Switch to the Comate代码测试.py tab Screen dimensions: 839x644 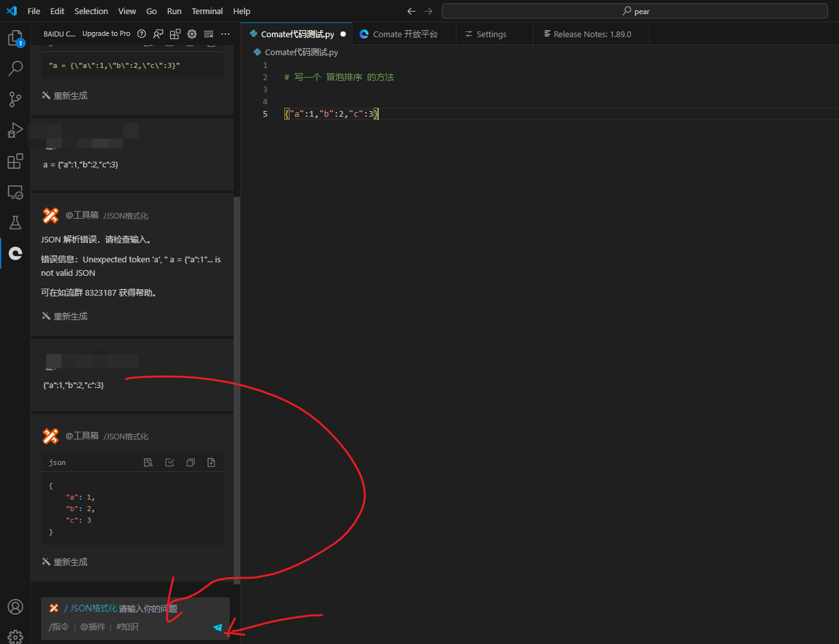(297, 34)
